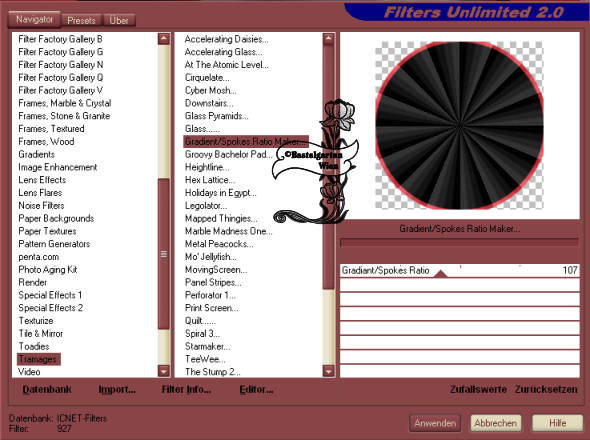The height and width of the screenshot is (440, 590).
Task: Choose the Glass Pyramids... filter
Action: point(216,116)
